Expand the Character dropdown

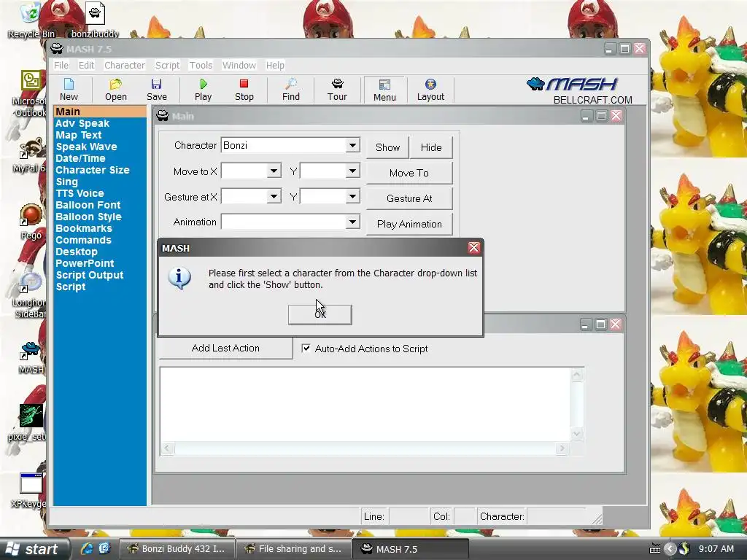pyautogui.click(x=352, y=145)
